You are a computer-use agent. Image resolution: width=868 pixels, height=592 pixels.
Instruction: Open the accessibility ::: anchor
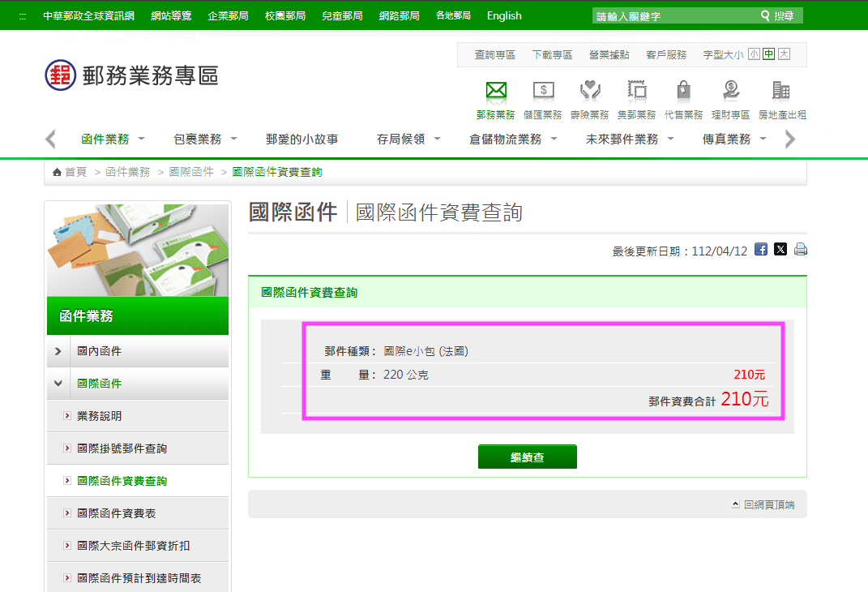22,16
